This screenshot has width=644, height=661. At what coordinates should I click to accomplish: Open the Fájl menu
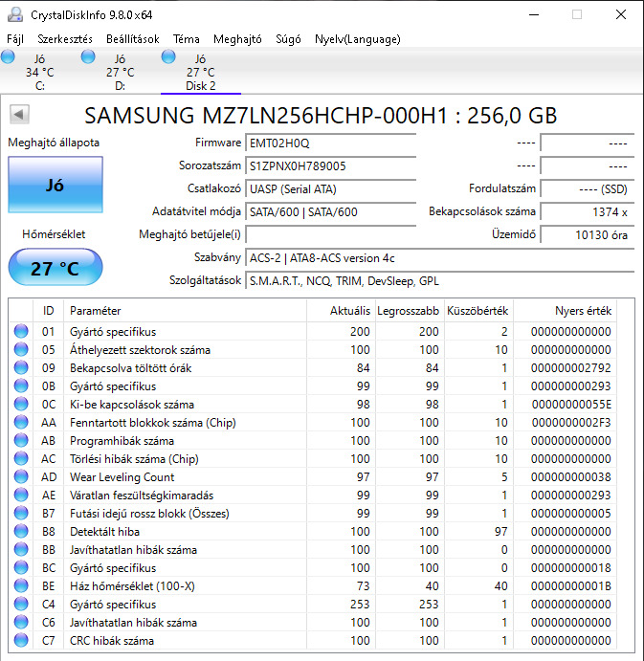[15, 39]
